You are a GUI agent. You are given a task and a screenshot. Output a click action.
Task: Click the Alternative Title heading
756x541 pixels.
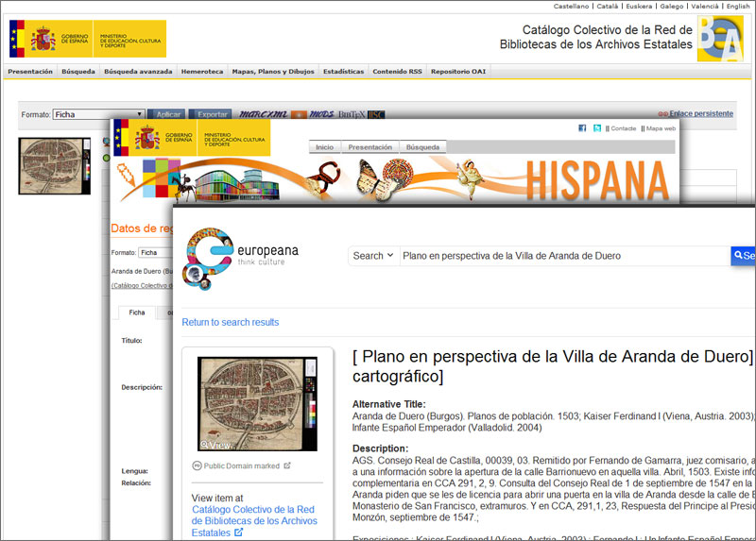388,404
